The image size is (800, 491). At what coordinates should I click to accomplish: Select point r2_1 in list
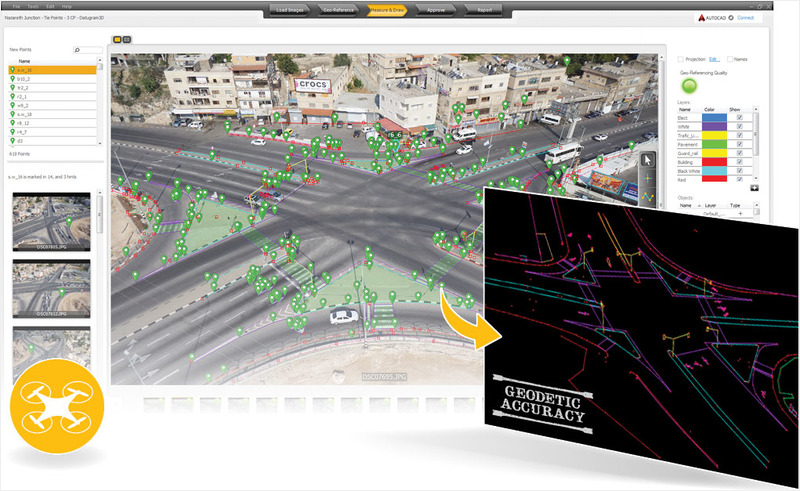[52, 96]
